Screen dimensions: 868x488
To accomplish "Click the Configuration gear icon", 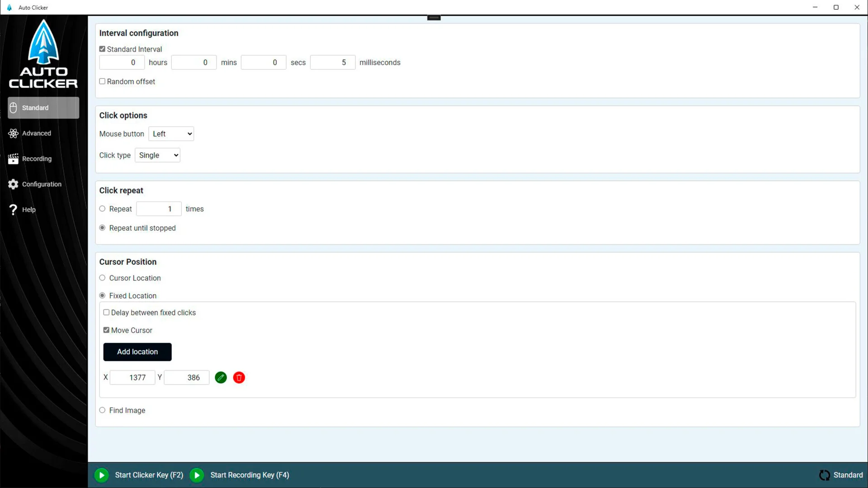I will 13,184.
